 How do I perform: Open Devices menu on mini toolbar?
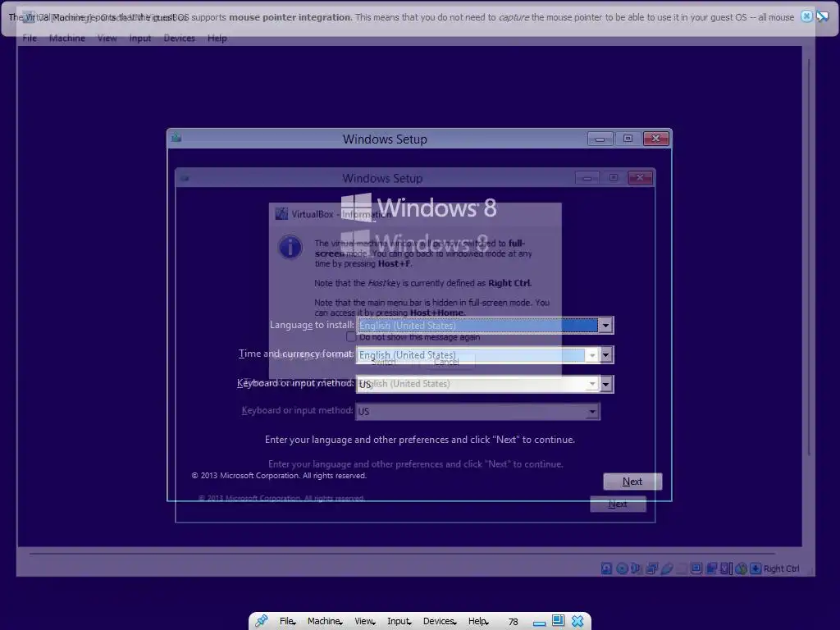pos(440,621)
